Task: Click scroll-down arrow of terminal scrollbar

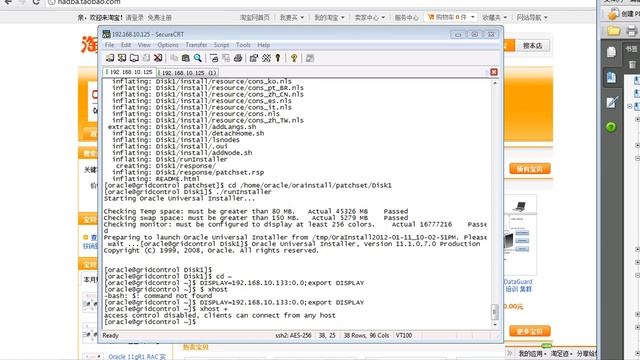Action: point(494,324)
